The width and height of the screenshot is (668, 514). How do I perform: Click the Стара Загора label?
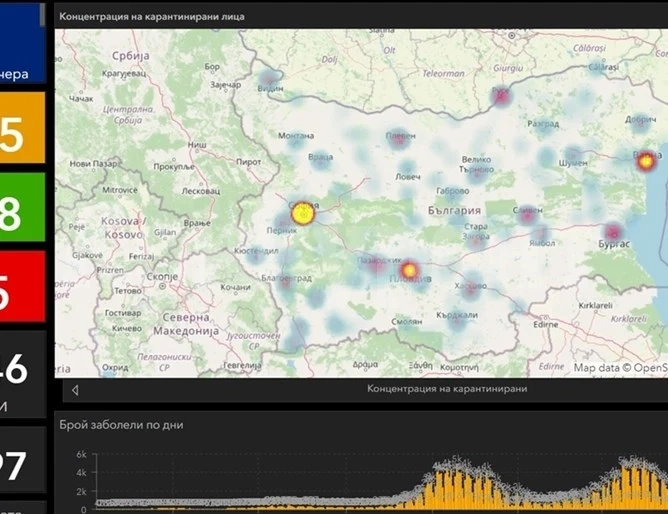click(476, 231)
